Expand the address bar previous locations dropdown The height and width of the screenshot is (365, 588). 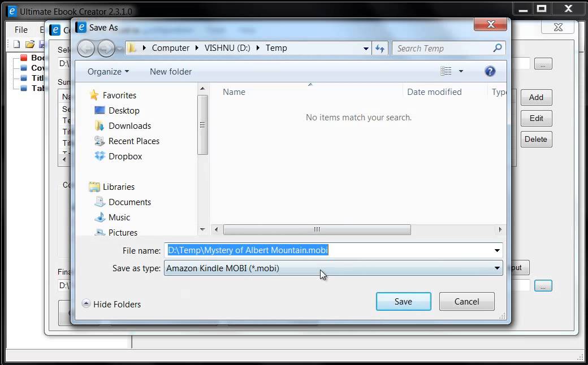coord(366,49)
